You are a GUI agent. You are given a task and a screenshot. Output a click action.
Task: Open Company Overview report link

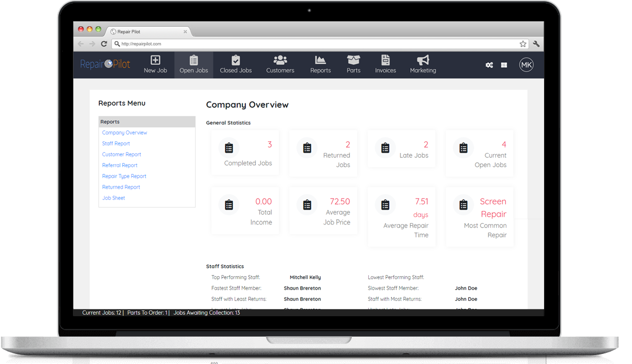(125, 133)
